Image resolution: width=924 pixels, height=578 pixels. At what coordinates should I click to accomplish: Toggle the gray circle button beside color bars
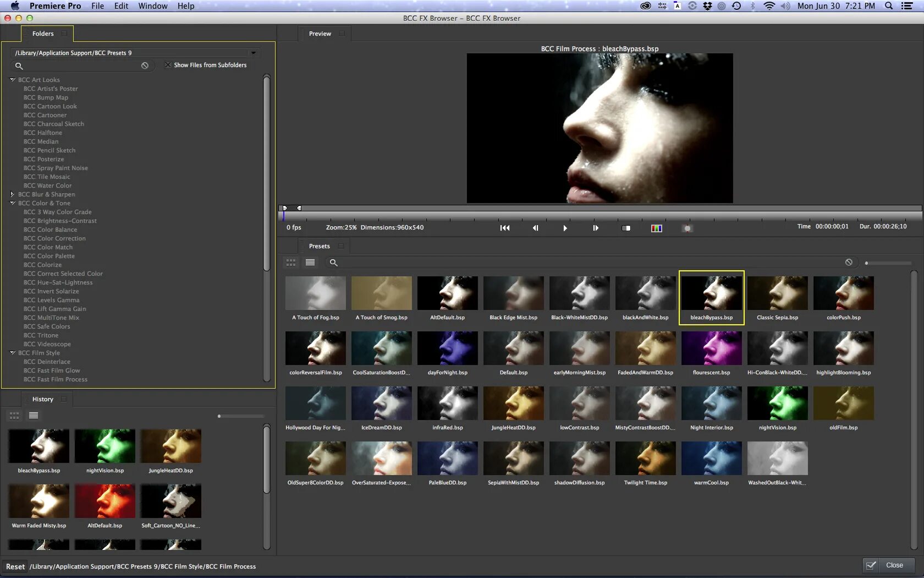point(687,228)
